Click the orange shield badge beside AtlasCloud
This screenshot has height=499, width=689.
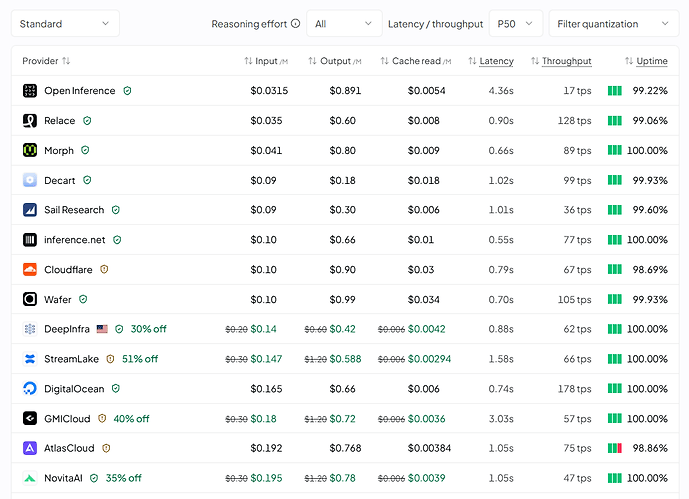point(106,448)
